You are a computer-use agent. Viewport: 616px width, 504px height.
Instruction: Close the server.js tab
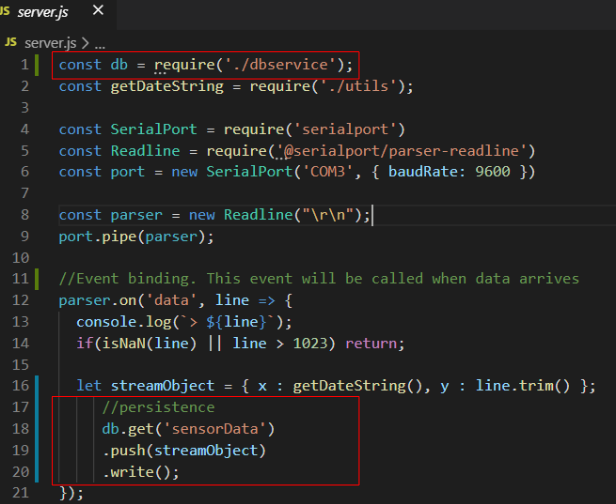[98, 10]
